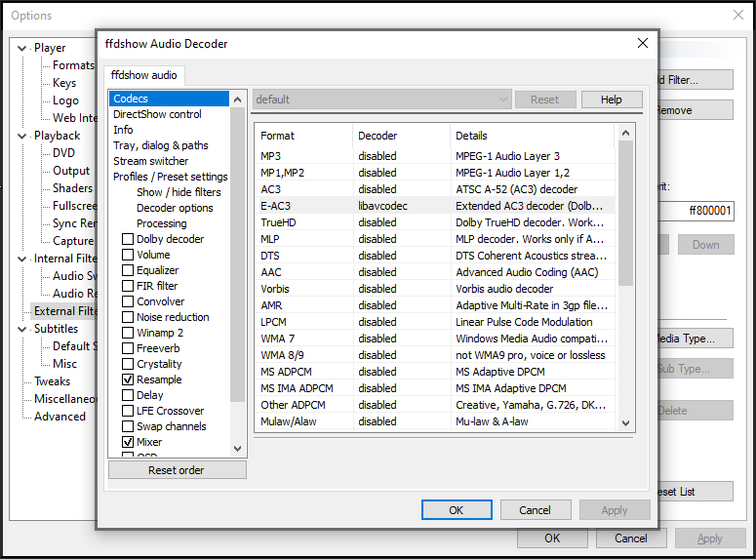Click the AAC format row
Image resolution: width=756 pixels, height=559 pixels.
(x=435, y=272)
